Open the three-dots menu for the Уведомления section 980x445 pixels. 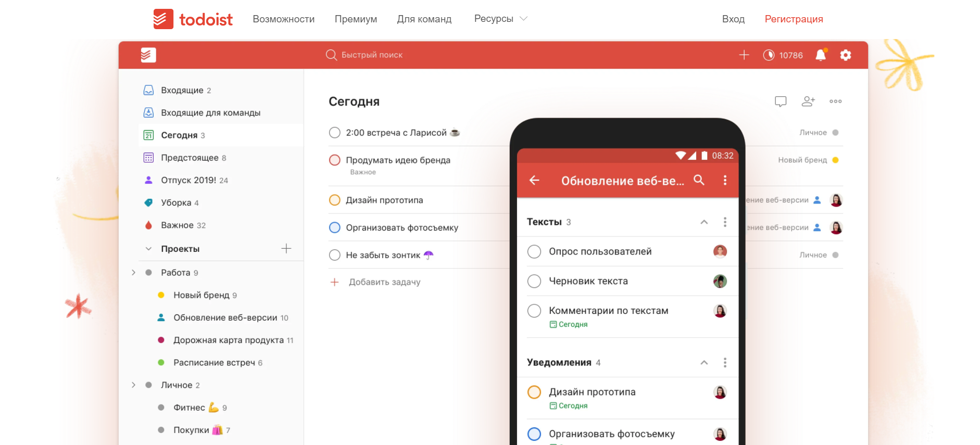[x=725, y=363]
